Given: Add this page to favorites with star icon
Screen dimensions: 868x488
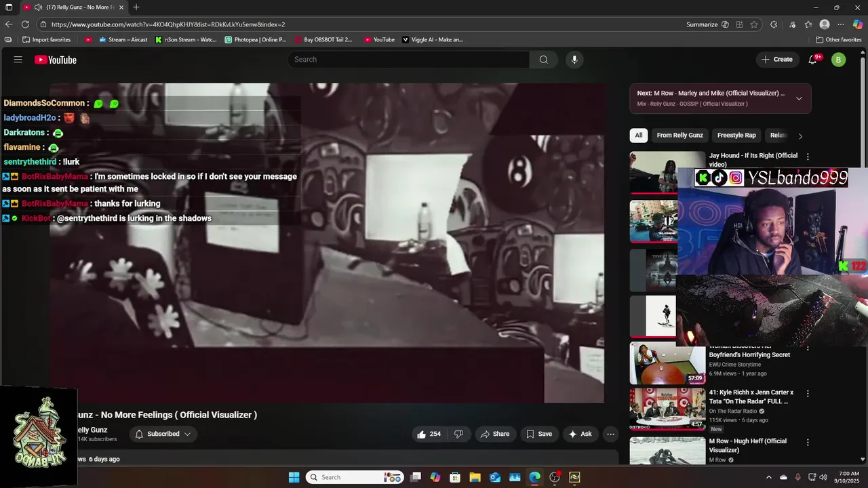Looking at the screenshot, I should pyautogui.click(x=754, y=24).
